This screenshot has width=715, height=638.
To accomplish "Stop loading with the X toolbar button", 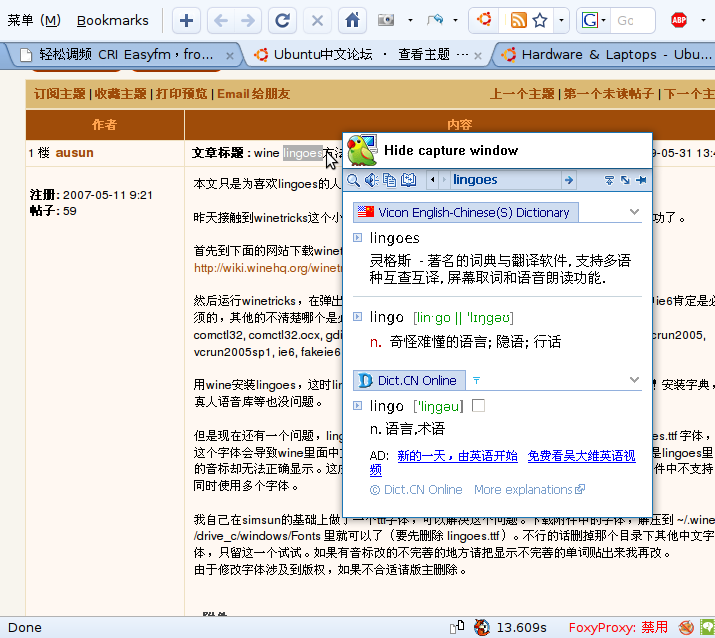I will click(x=317, y=21).
